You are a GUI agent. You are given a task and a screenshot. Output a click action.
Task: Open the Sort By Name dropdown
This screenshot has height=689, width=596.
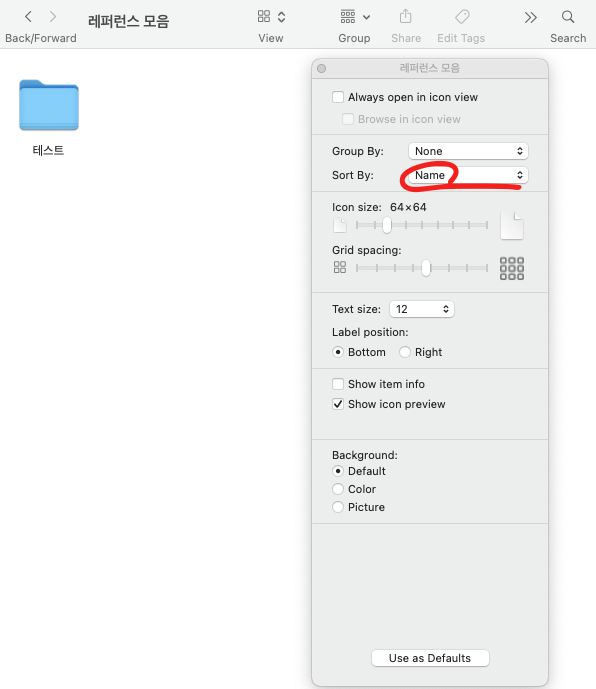pyautogui.click(x=468, y=175)
